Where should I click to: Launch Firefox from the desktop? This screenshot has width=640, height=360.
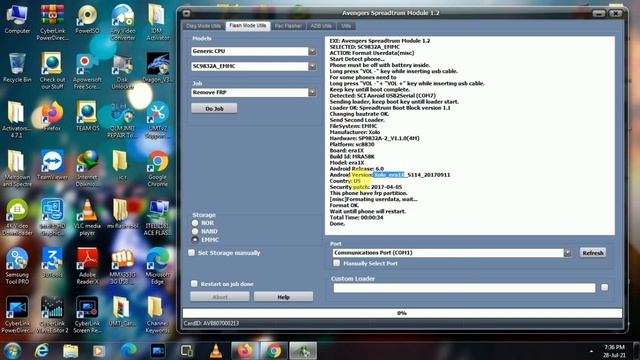[52, 117]
